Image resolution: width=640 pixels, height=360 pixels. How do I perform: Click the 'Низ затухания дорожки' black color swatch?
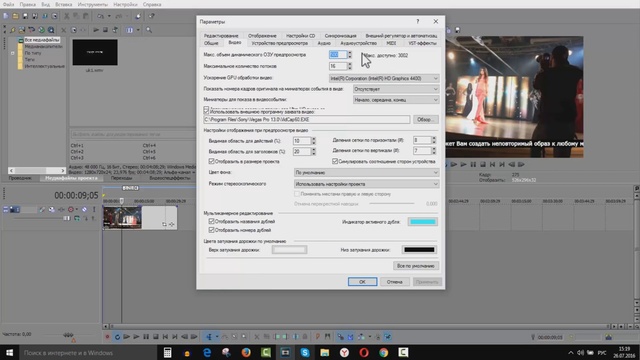pos(419,249)
